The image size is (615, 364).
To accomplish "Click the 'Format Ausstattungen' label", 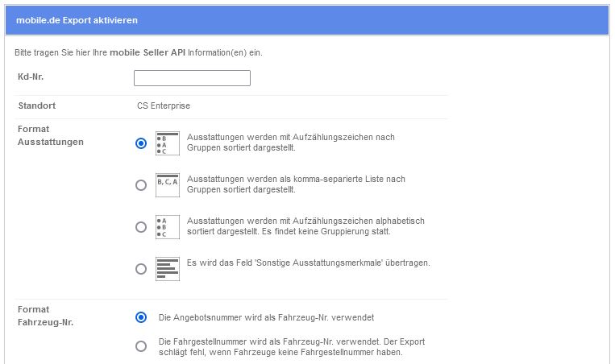I will (51, 135).
